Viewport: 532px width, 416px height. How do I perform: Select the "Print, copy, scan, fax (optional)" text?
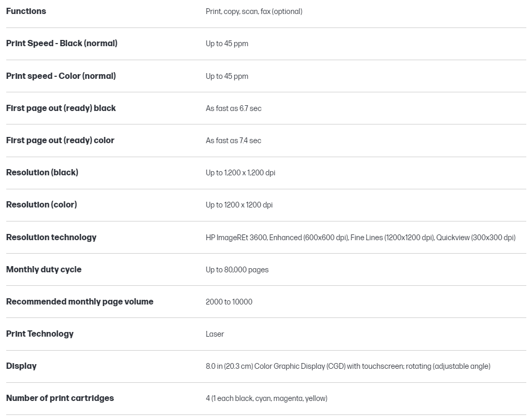[254, 11]
